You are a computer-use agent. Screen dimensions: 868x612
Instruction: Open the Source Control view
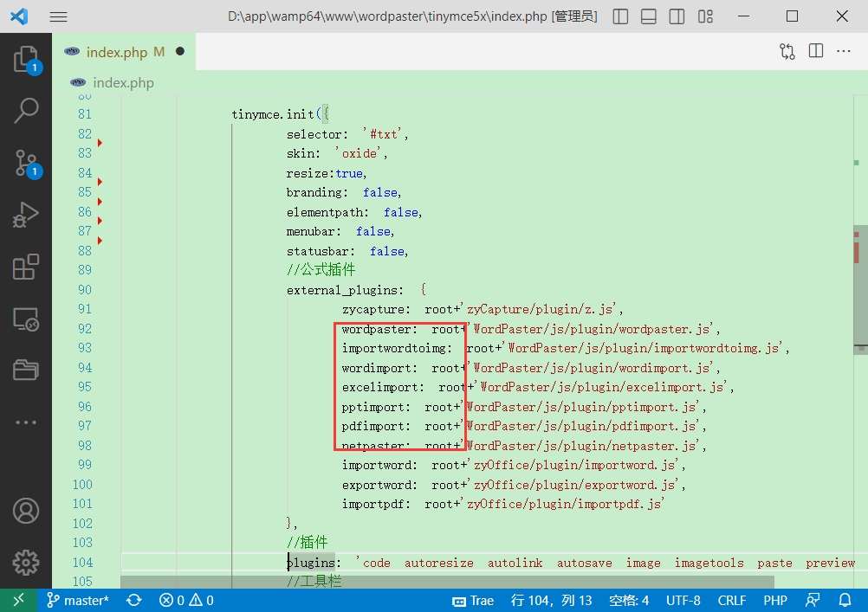[x=26, y=163]
